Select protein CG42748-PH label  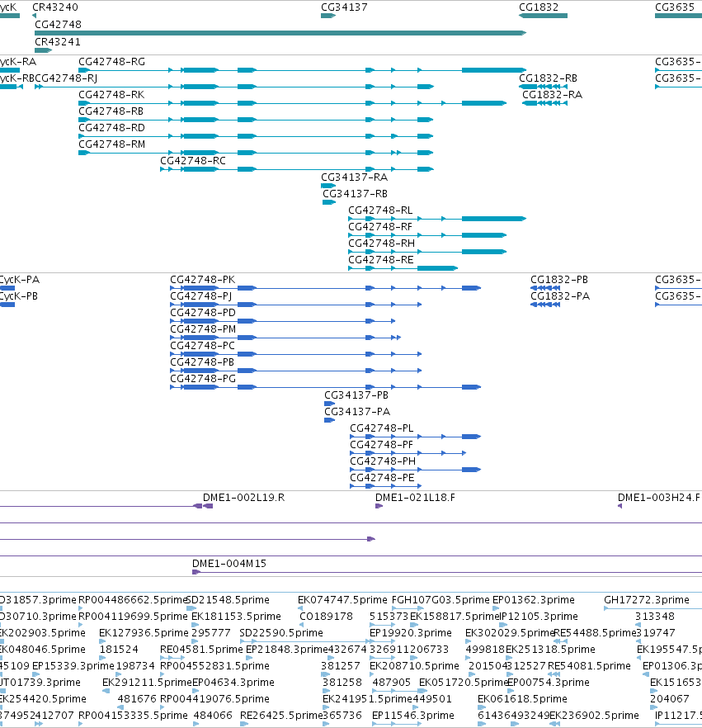tap(383, 461)
